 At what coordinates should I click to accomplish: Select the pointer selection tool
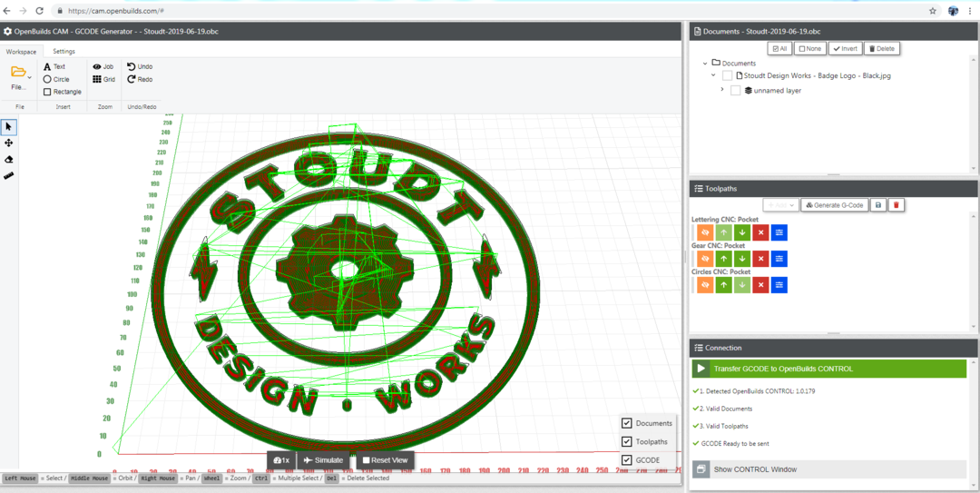coord(8,126)
